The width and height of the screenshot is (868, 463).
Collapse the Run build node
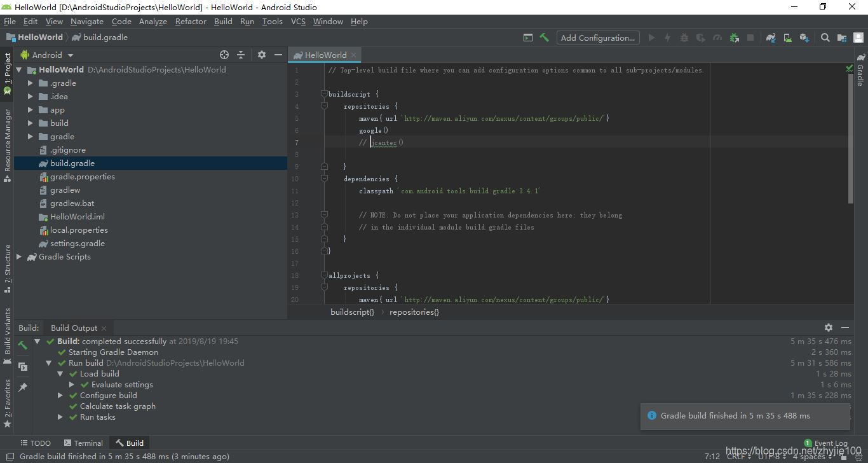click(48, 363)
